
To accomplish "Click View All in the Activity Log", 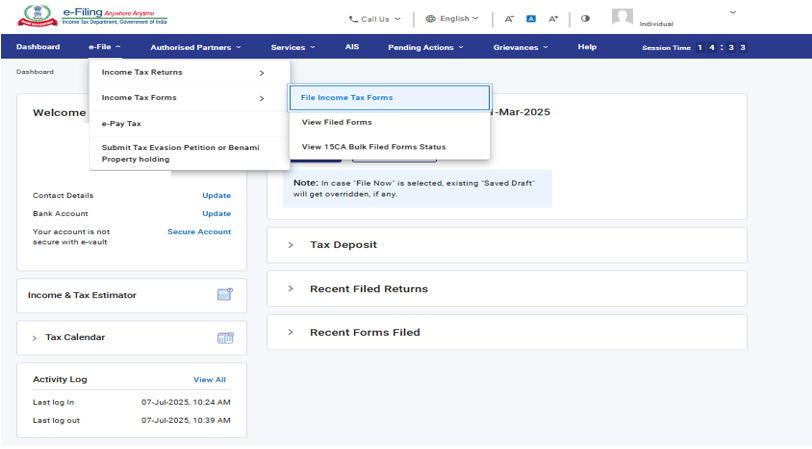I will coord(209,380).
